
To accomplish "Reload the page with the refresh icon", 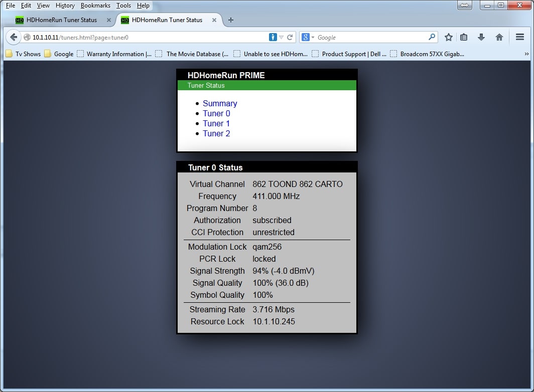I will [290, 37].
